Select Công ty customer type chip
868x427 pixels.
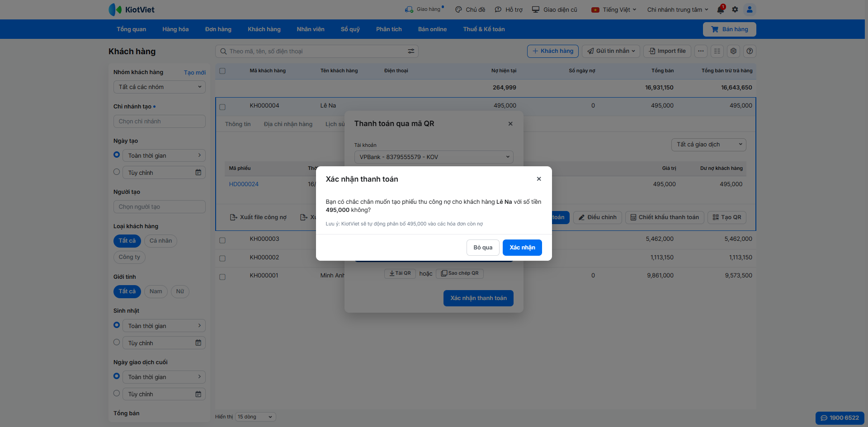[129, 257]
